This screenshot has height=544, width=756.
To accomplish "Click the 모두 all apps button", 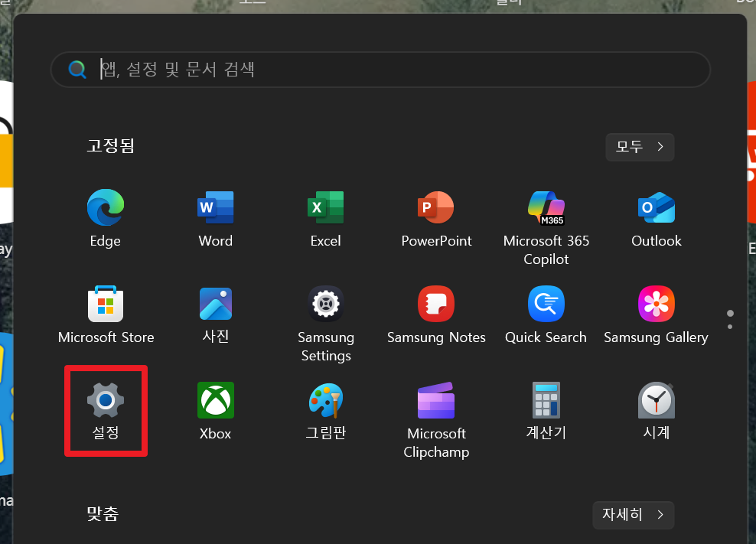I will [640, 147].
